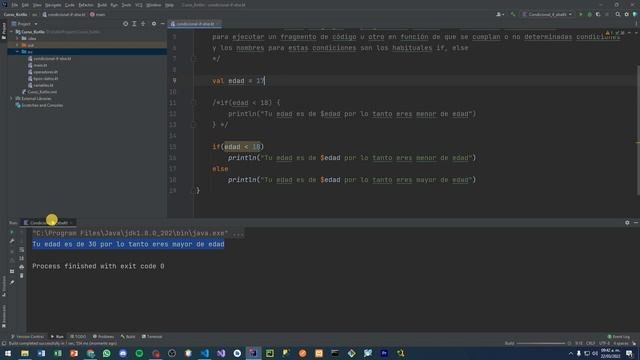Open Search Everywhere magnifier icon
This screenshot has width=640, height=360.
(618, 14)
